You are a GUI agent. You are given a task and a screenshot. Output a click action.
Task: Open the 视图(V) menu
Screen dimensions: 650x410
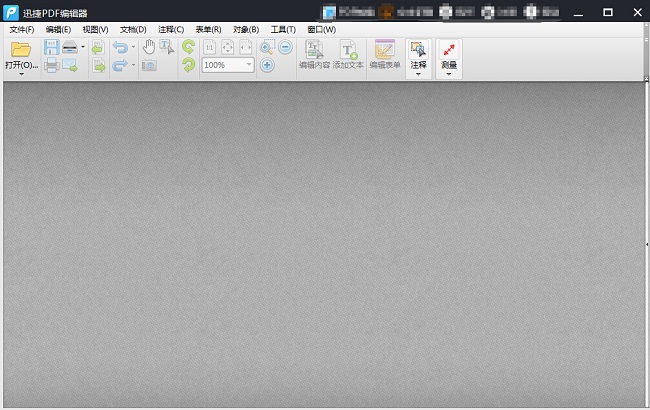(x=95, y=30)
